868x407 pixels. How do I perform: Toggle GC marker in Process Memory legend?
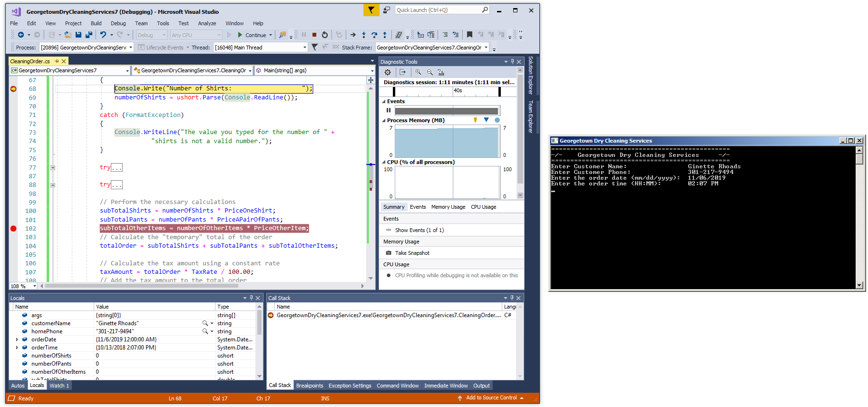tap(475, 120)
